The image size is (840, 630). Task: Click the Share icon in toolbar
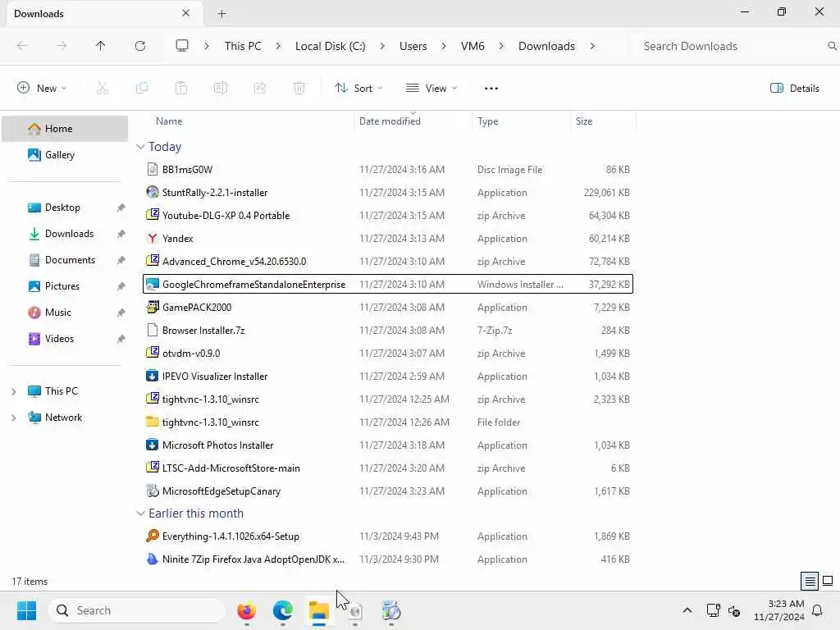click(x=260, y=88)
